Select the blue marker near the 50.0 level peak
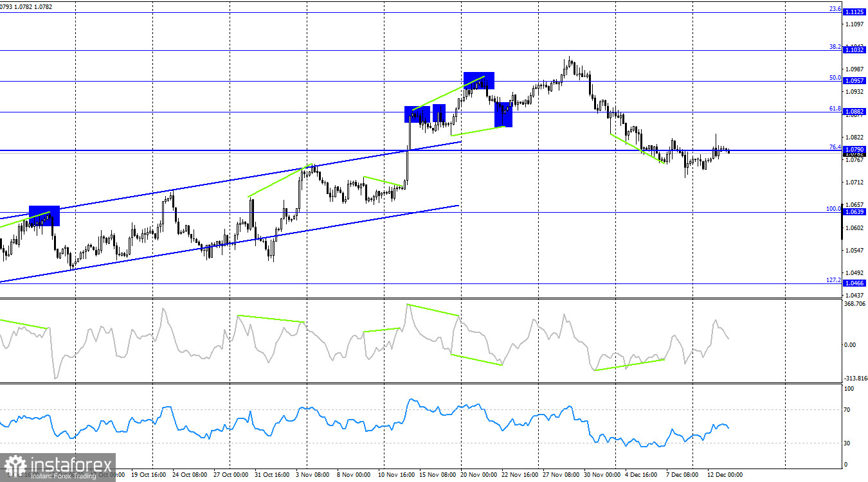The image size is (868, 482). [480, 80]
